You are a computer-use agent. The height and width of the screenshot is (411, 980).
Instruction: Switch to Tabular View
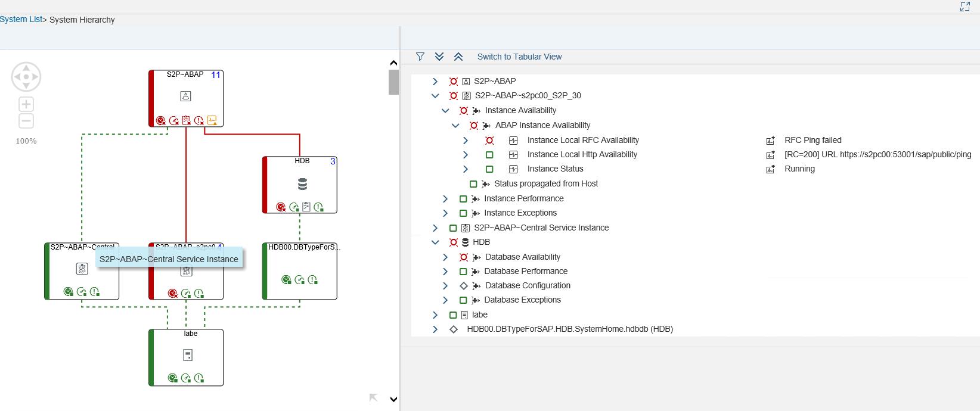point(519,57)
